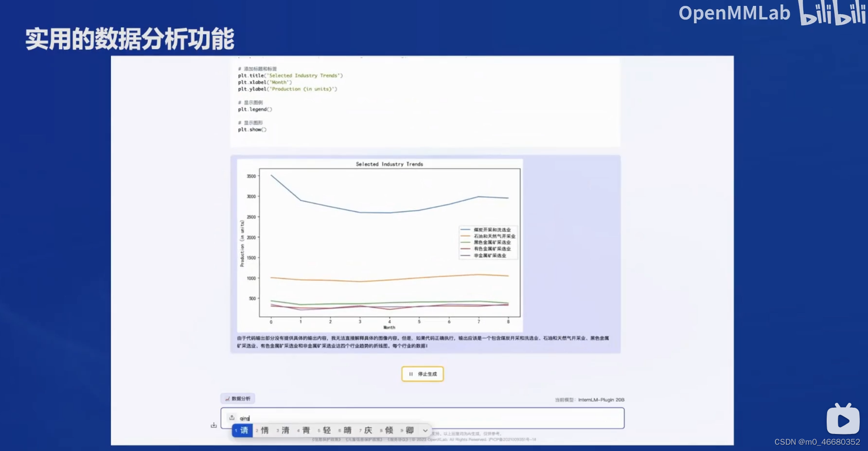The height and width of the screenshot is (451, 868).
Task: Click the plt.show() code line
Action: point(252,130)
